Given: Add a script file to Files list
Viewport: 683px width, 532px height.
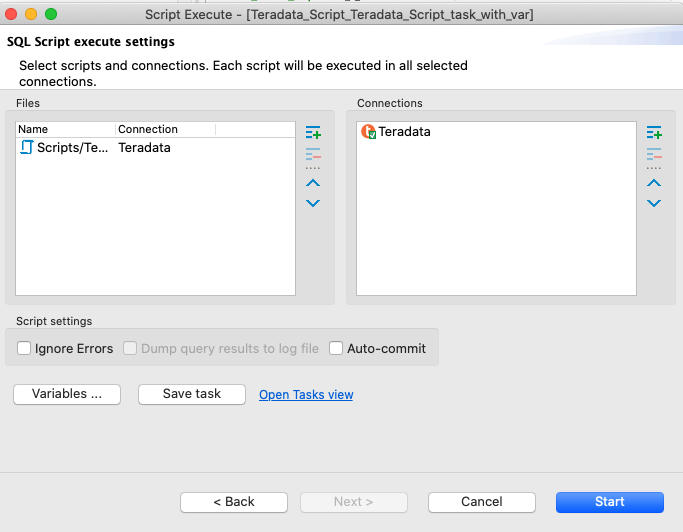Looking at the screenshot, I should coord(313,132).
